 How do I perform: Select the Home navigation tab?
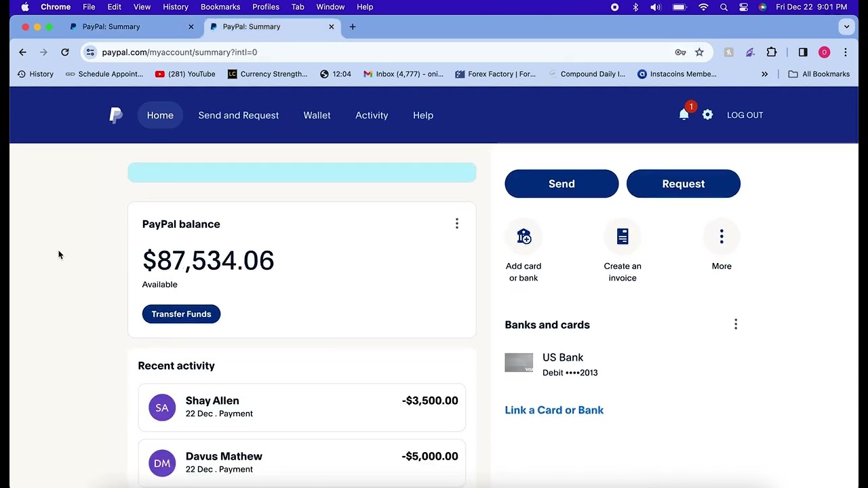point(160,115)
